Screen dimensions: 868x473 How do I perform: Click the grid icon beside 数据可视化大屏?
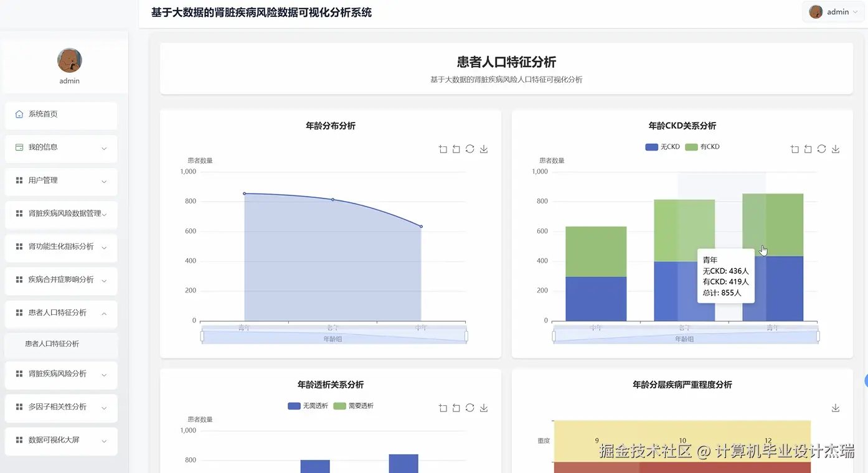[19, 440]
